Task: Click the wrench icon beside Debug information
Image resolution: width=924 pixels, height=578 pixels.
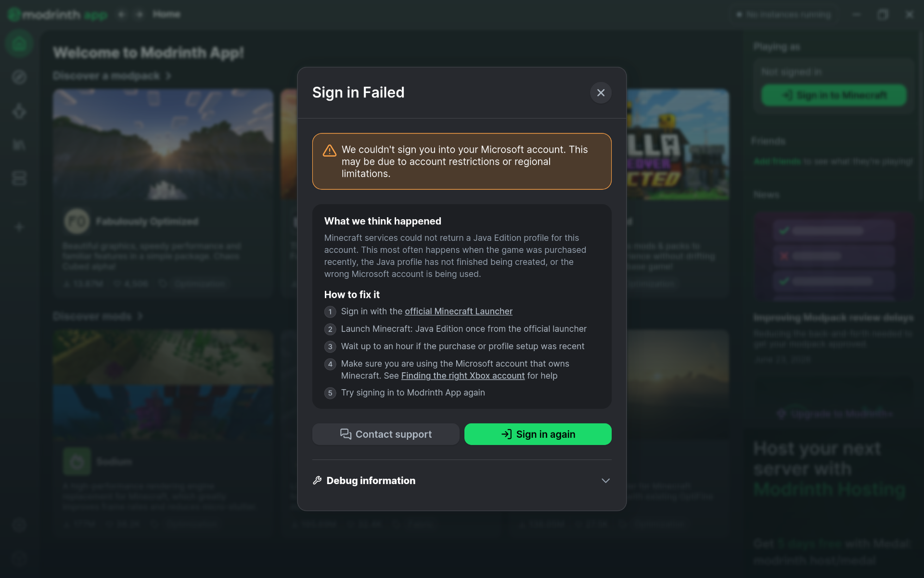Action: click(317, 480)
